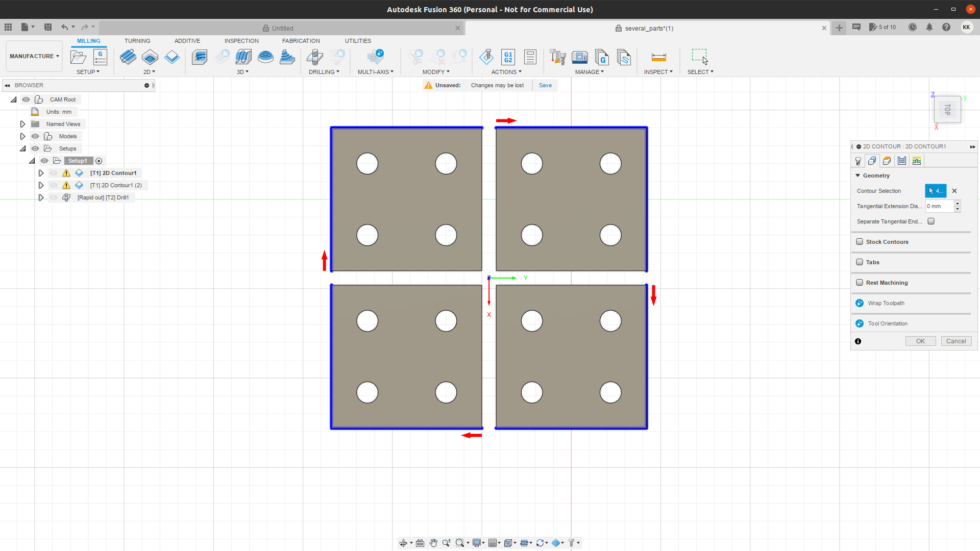Click the Measure tool under Inspect
This screenshot has width=980, height=551.
click(658, 57)
